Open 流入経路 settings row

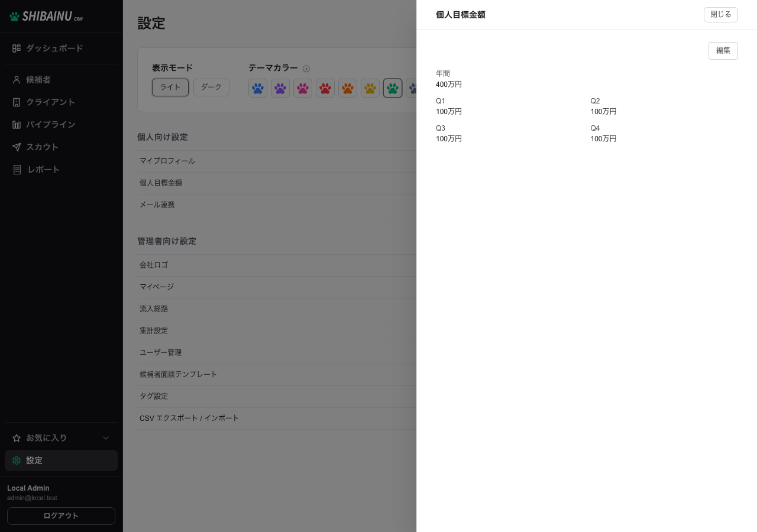point(277,309)
